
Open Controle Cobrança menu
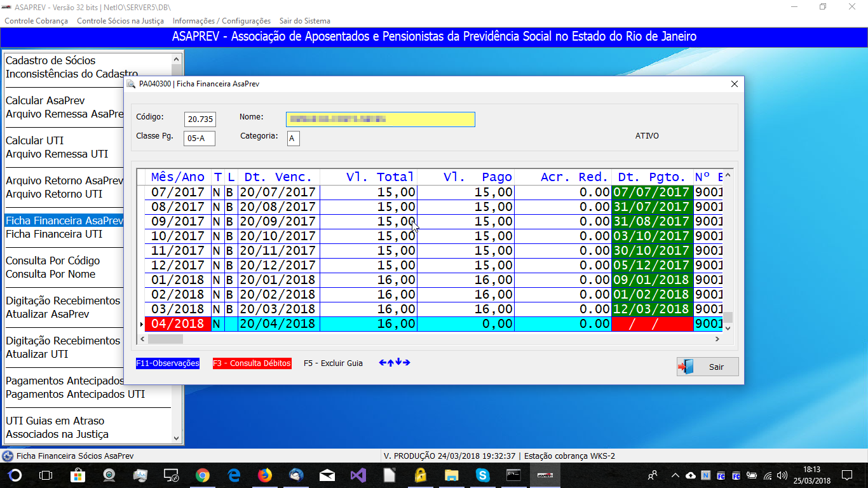pos(36,21)
